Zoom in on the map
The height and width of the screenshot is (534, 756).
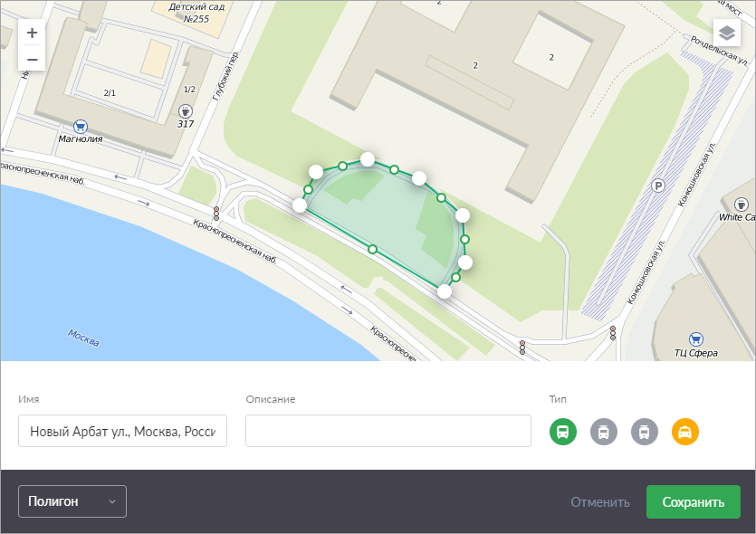tap(32, 33)
